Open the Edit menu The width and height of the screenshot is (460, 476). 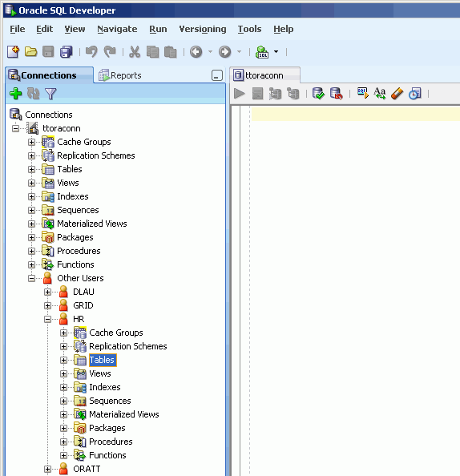pyautogui.click(x=44, y=29)
